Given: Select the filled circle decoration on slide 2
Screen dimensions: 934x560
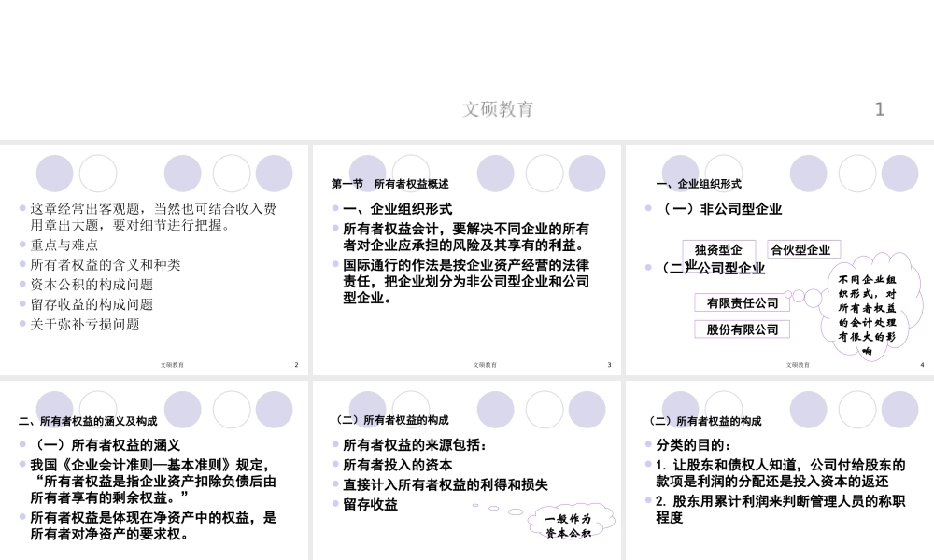Looking at the screenshot, I should 54,173.
